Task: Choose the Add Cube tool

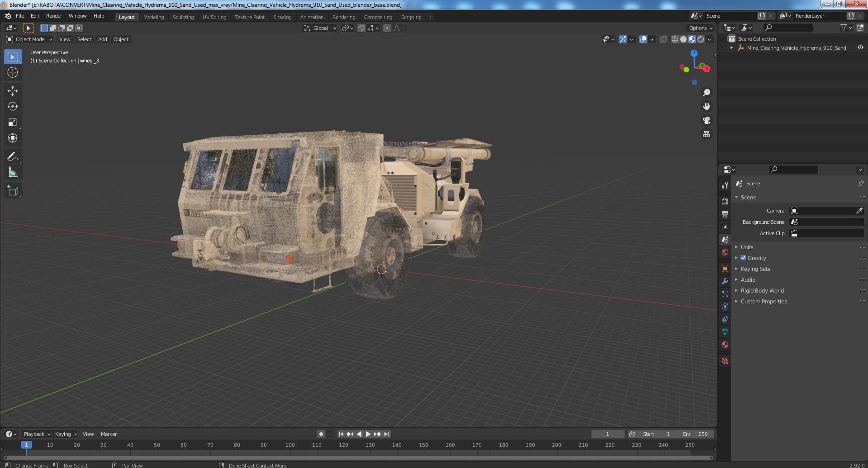Action: 13,190
